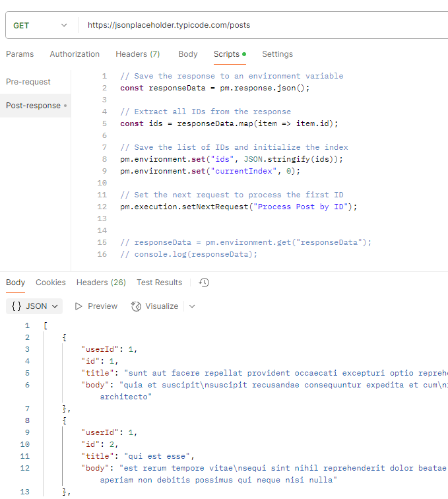
Task: Click the 'sunt aut facere' title line
Action: click(x=265, y=373)
